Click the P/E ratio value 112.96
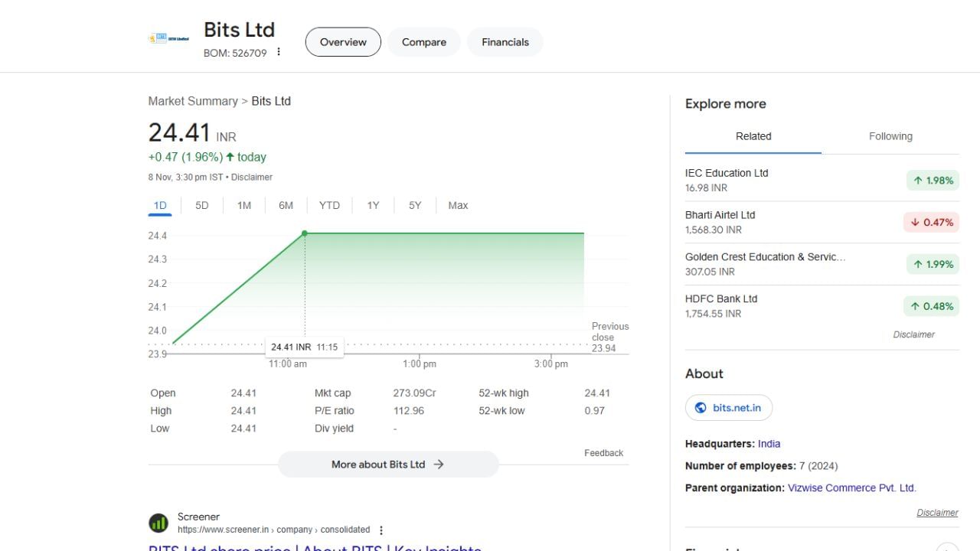 [x=409, y=411]
